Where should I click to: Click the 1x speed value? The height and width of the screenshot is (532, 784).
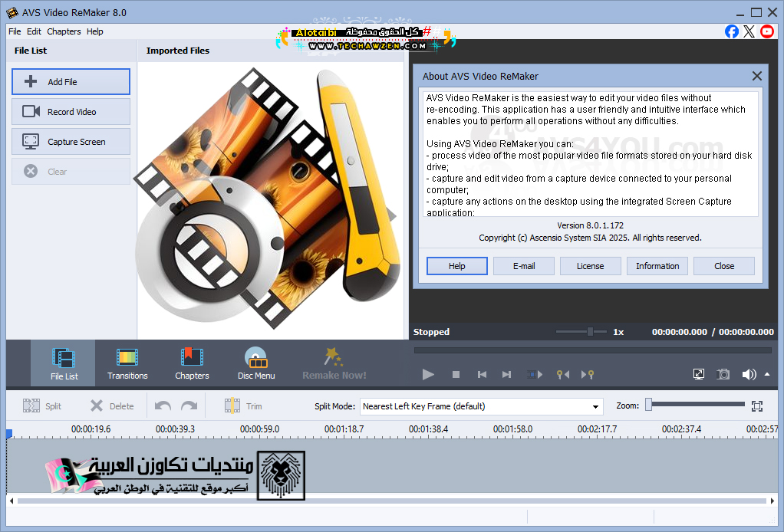pyautogui.click(x=618, y=332)
